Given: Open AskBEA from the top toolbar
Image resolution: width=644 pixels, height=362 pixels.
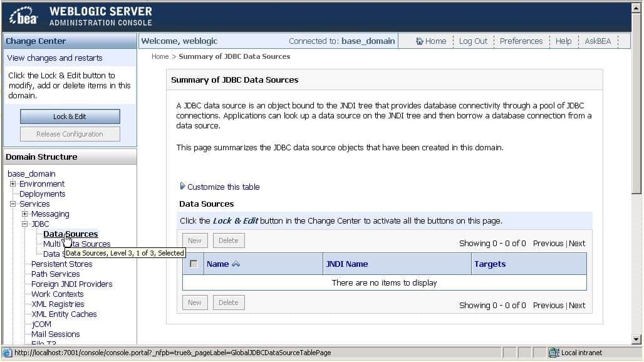Looking at the screenshot, I should [598, 41].
